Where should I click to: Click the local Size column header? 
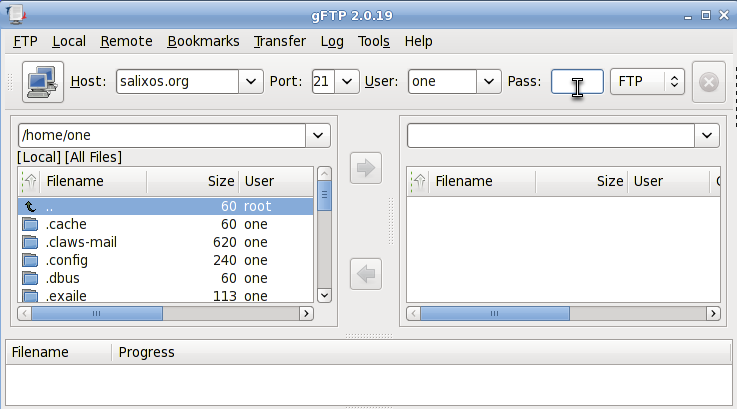[x=193, y=181]
